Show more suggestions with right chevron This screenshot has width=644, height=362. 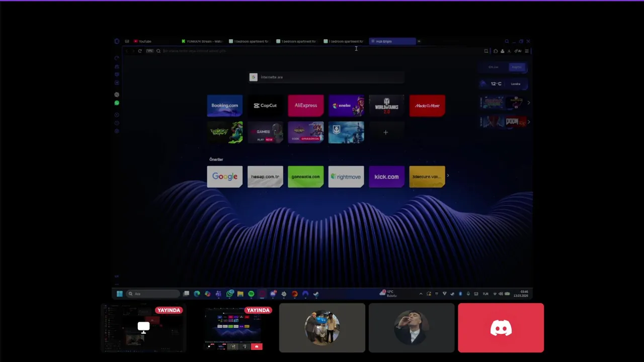point(448,176)
